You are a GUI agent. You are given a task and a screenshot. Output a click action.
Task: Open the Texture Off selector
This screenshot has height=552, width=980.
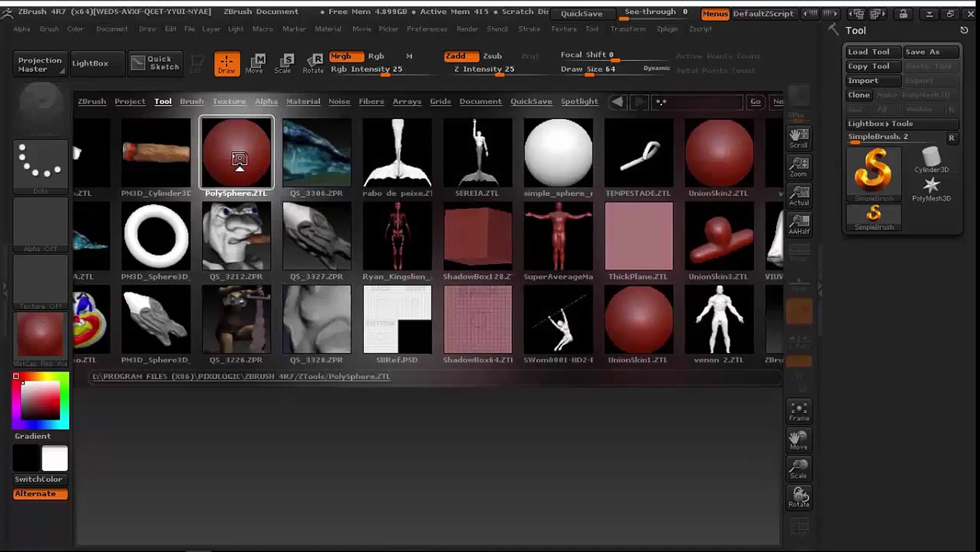[40, 282]
